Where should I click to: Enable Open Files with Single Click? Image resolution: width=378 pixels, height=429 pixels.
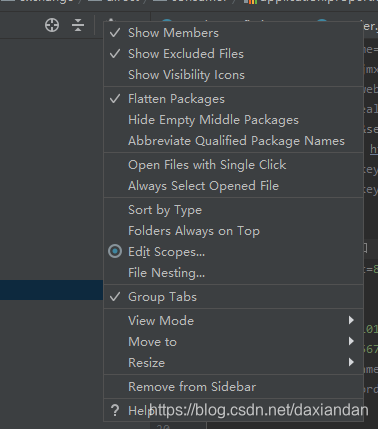[x=233, y=165]
